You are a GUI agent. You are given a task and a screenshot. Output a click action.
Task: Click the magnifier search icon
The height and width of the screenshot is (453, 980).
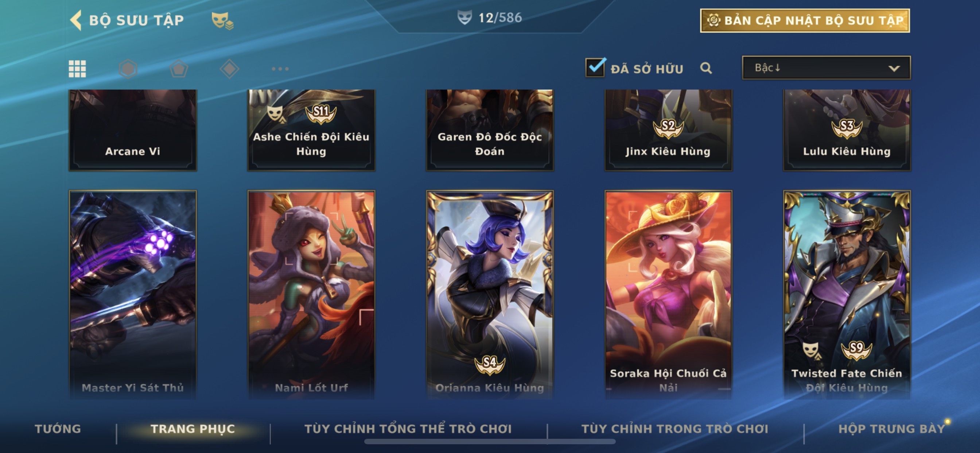(706, 68)
